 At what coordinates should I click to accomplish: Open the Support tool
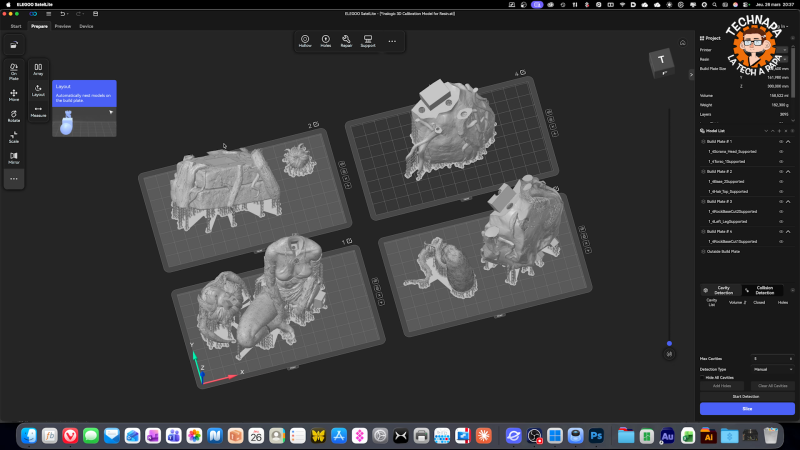[x=368, y=41]
